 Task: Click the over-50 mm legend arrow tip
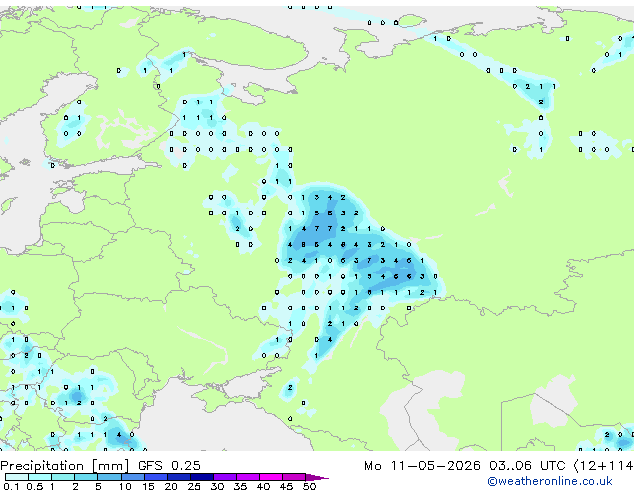point(317,477)
